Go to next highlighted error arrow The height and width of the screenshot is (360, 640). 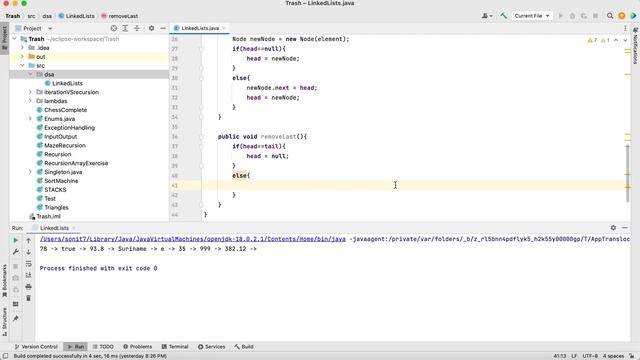(x=625, y=40)
